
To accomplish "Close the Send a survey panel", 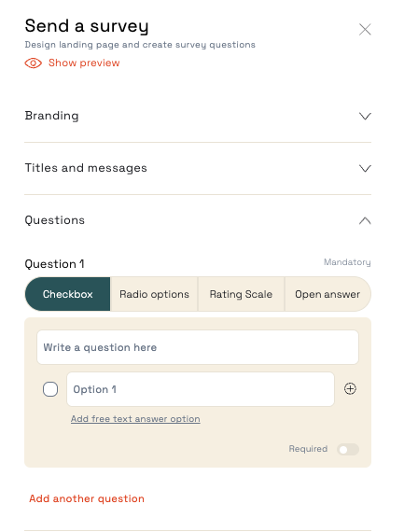I will click(x=365, y=30).
